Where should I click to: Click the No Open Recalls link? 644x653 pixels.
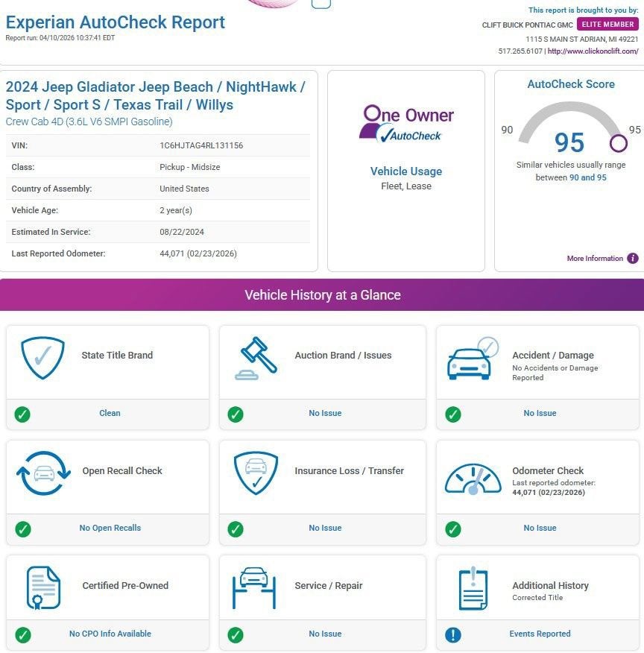click(110, 528)
